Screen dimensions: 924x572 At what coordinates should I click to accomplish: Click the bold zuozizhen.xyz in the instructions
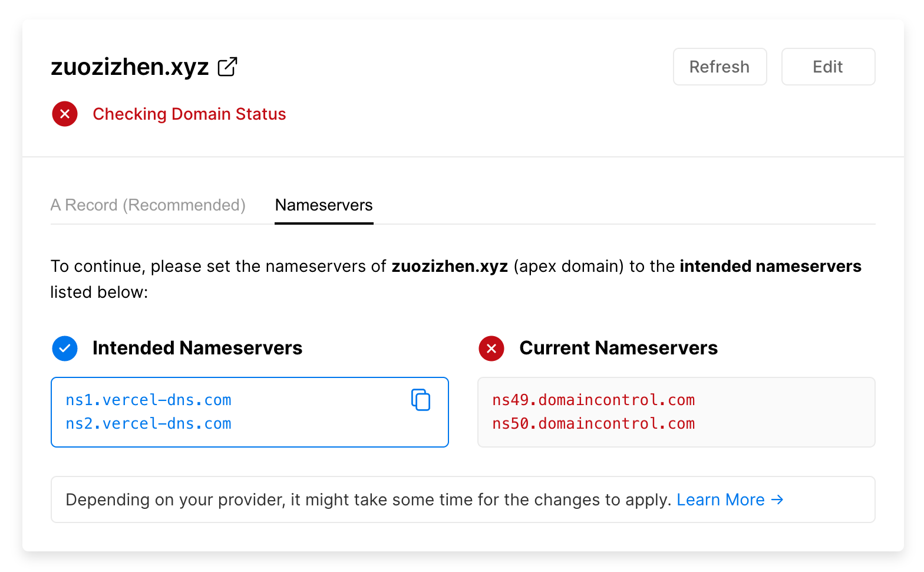450,267
